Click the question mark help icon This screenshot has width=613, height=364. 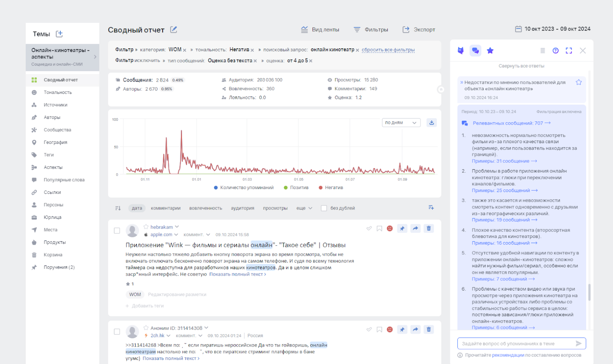(556, 50)
